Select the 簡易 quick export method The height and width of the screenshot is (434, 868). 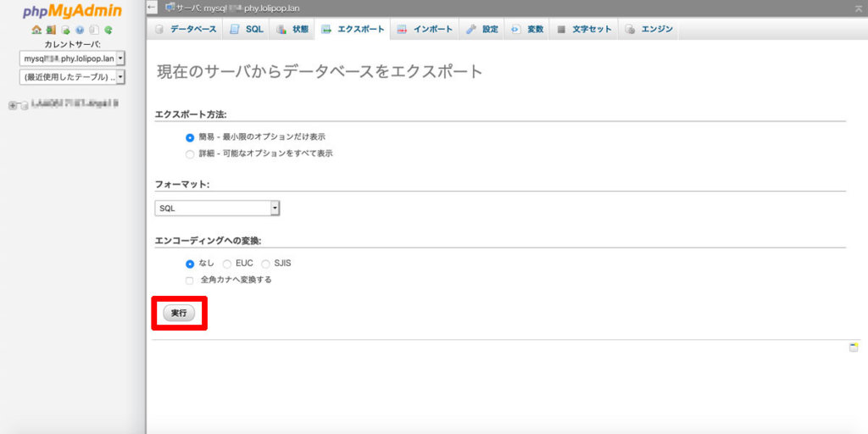190,137
